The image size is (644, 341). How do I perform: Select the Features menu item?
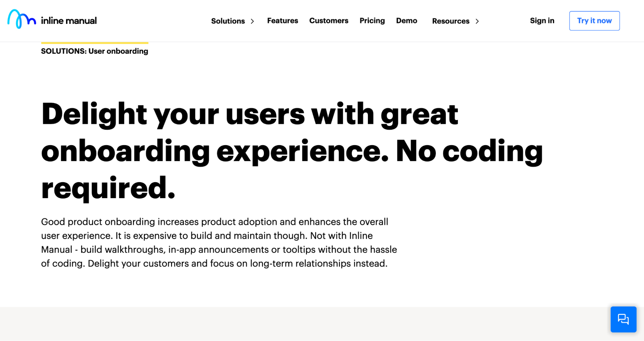point(282,21)
